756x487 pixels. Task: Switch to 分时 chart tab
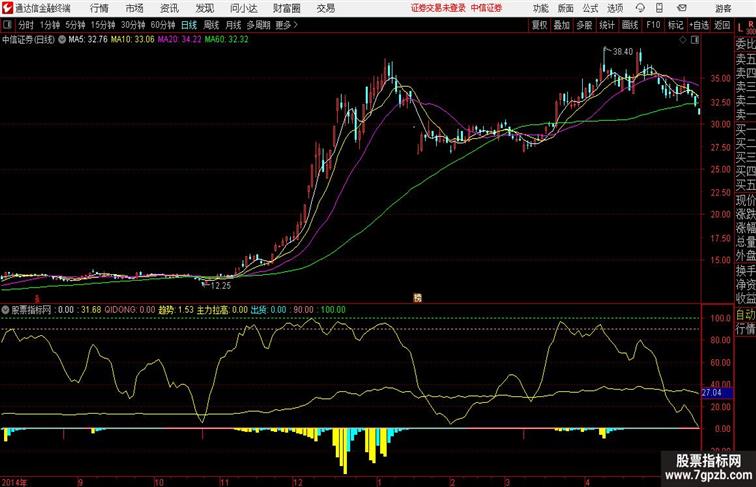click(26, 25)
